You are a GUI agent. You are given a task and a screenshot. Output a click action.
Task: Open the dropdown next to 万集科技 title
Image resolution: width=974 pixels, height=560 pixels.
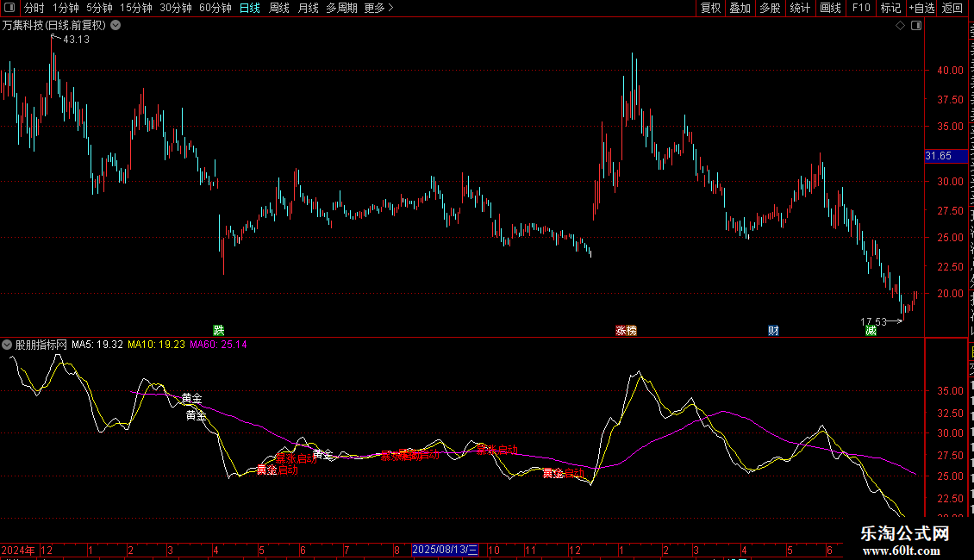tap(116, 26)
